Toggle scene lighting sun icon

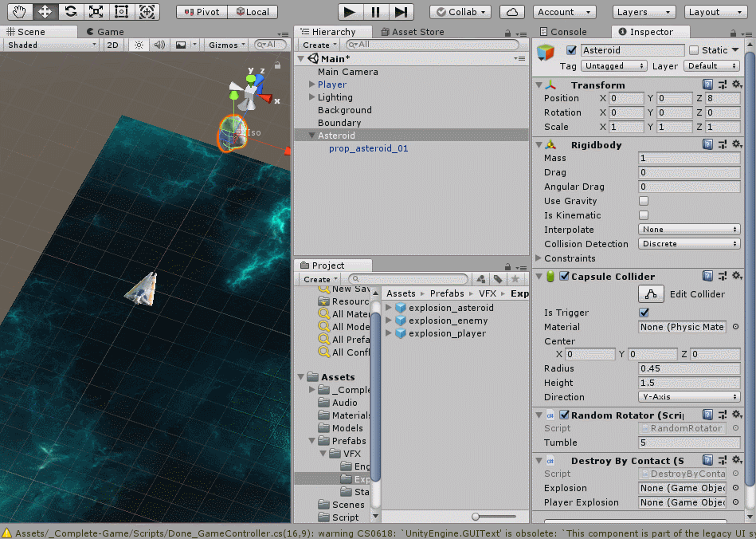[x=139, y=45]
